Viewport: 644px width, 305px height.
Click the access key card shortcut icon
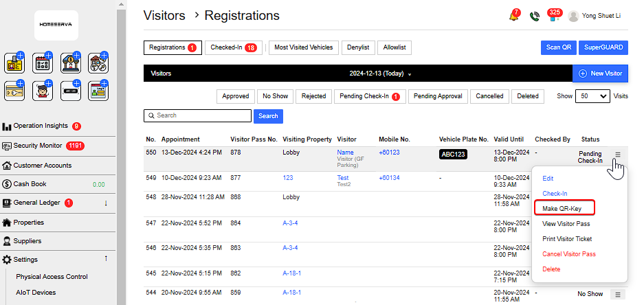14,92
